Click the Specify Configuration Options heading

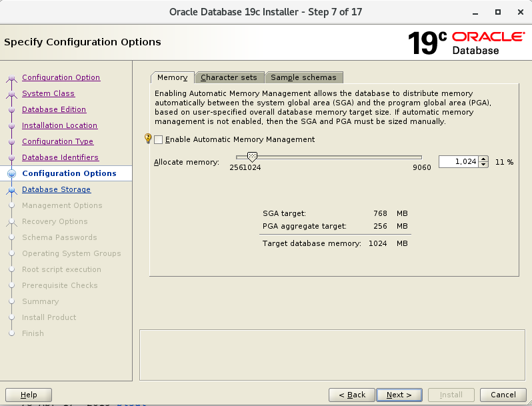(x=83, y=42)
